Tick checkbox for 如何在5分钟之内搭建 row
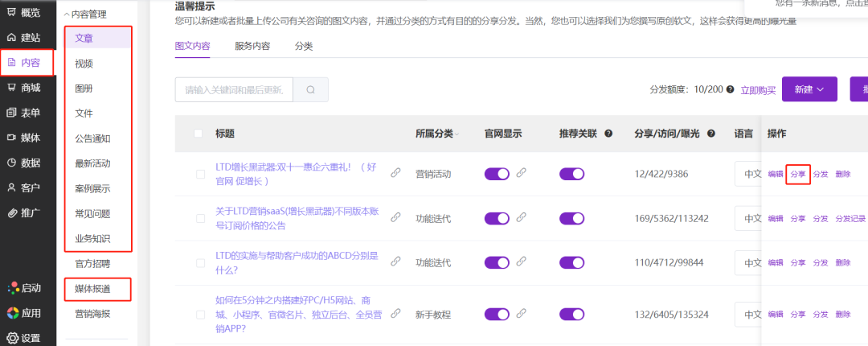 200,315
